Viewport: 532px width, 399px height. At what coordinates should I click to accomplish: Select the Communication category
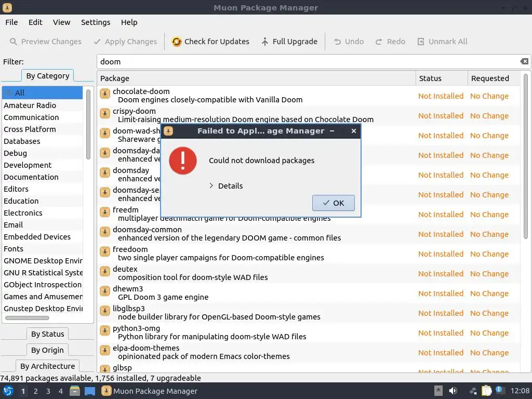(x=43, y=117)
